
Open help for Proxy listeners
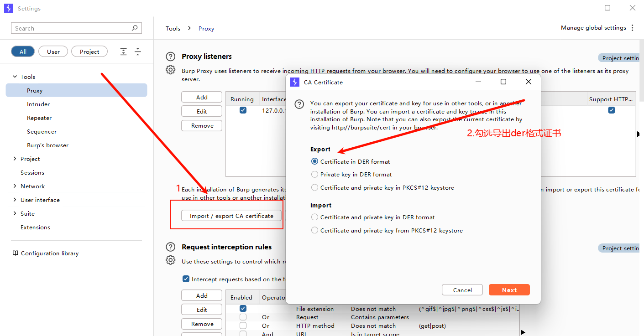pos(171,57)
